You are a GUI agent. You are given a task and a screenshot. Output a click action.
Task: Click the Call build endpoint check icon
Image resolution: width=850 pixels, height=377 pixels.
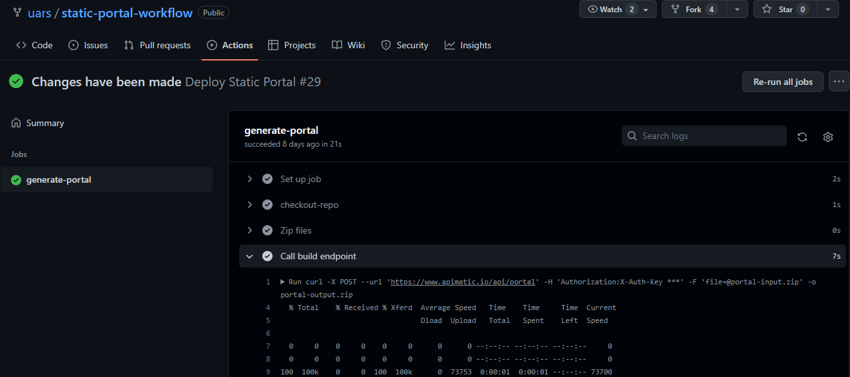267,256
